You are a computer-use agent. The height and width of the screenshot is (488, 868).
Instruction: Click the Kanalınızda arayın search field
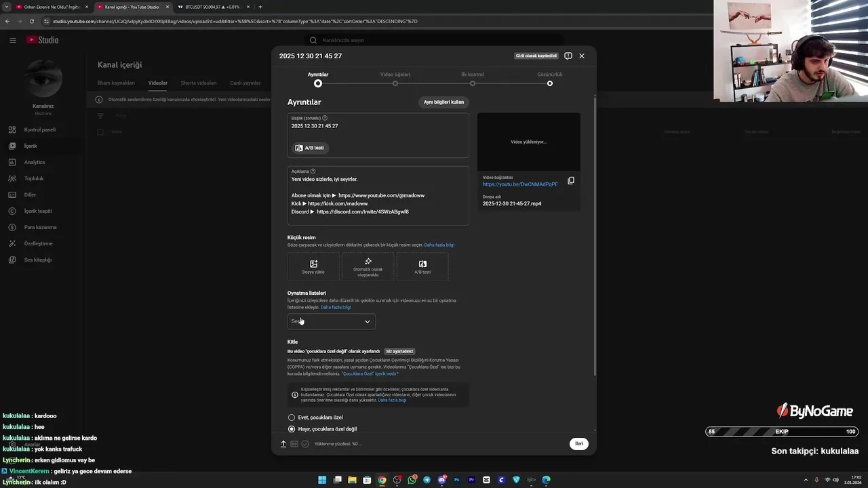pyautogui.click(x=434, y=40)
